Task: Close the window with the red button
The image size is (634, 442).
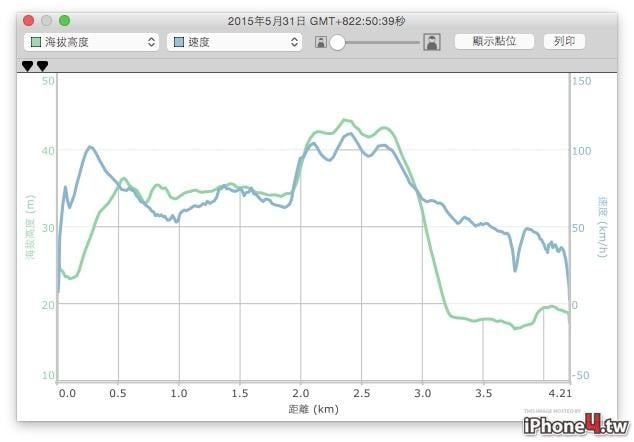Action: coord(29,20)
